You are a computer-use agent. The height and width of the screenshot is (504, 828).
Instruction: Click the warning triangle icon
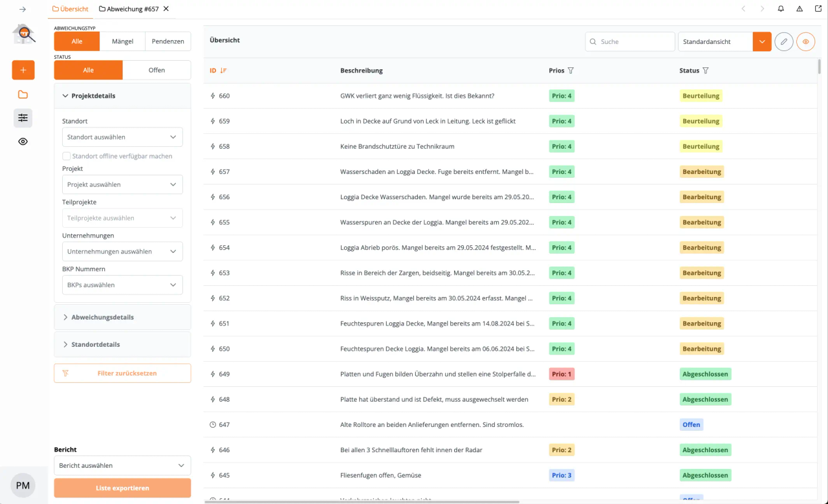(x=800, y=9)
